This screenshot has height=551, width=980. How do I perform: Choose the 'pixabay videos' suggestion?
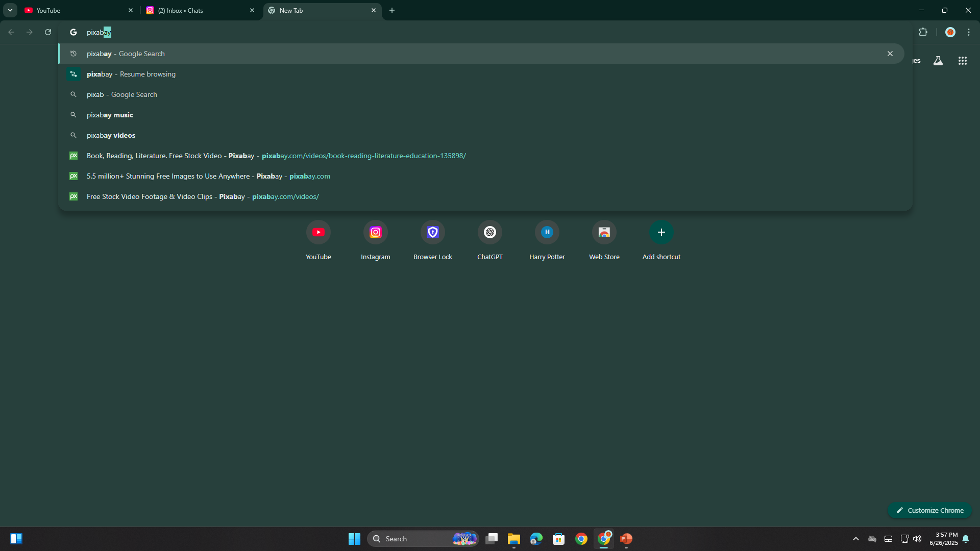[481, 135]
